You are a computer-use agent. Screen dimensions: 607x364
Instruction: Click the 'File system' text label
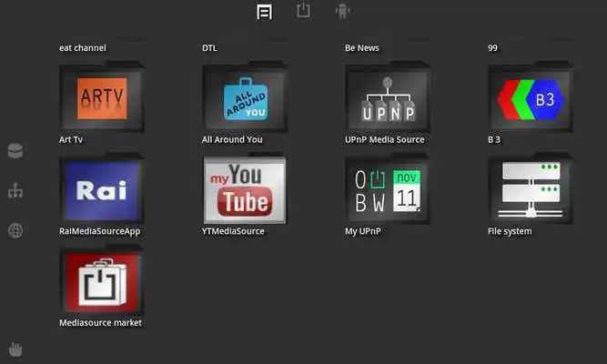pyautogui.click(x=510, y=231)
